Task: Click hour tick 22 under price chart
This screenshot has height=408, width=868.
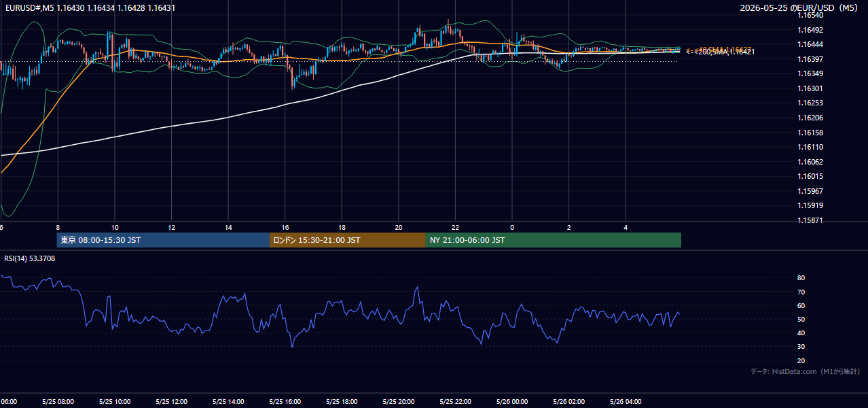Action: pos(455,227)
